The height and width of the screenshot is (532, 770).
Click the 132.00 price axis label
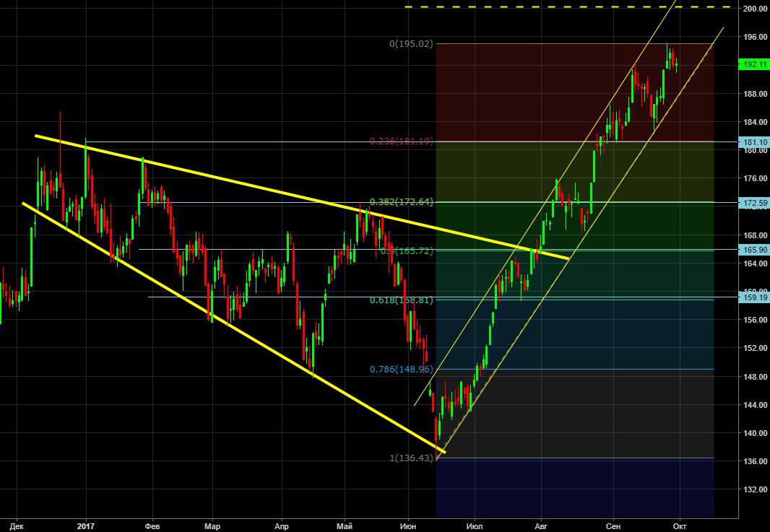pyautogui.click(x=756, y=489)
